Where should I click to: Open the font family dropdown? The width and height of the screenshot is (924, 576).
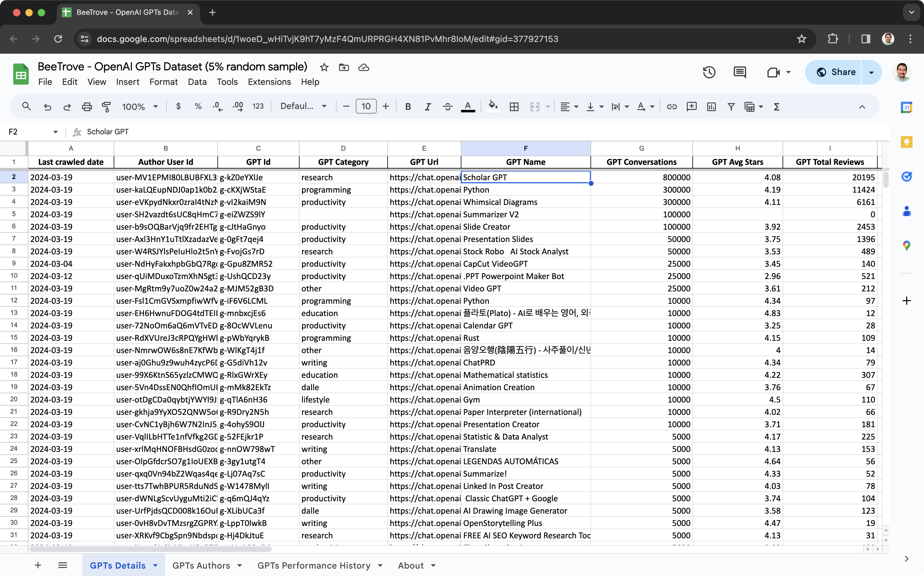pos(303,106)
